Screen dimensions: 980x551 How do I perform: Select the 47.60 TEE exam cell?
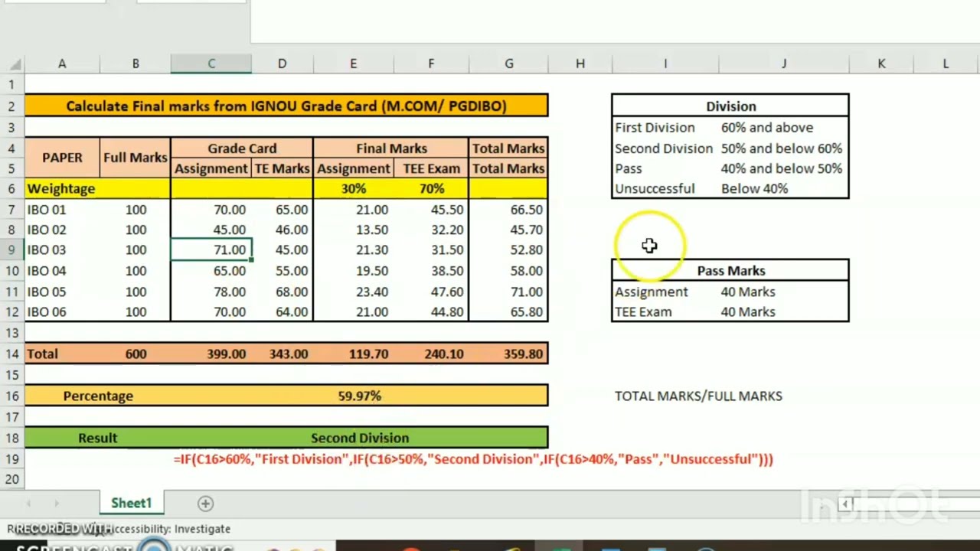click(431, 292)
